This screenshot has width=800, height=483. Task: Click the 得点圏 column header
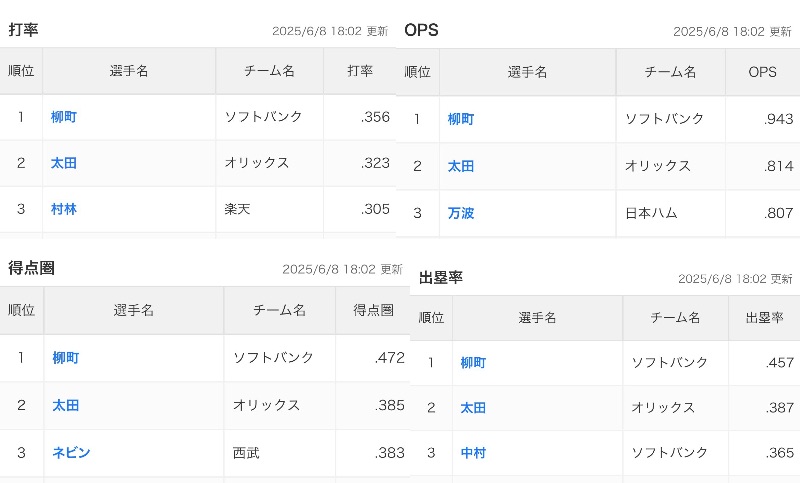(x=372, y=310)
